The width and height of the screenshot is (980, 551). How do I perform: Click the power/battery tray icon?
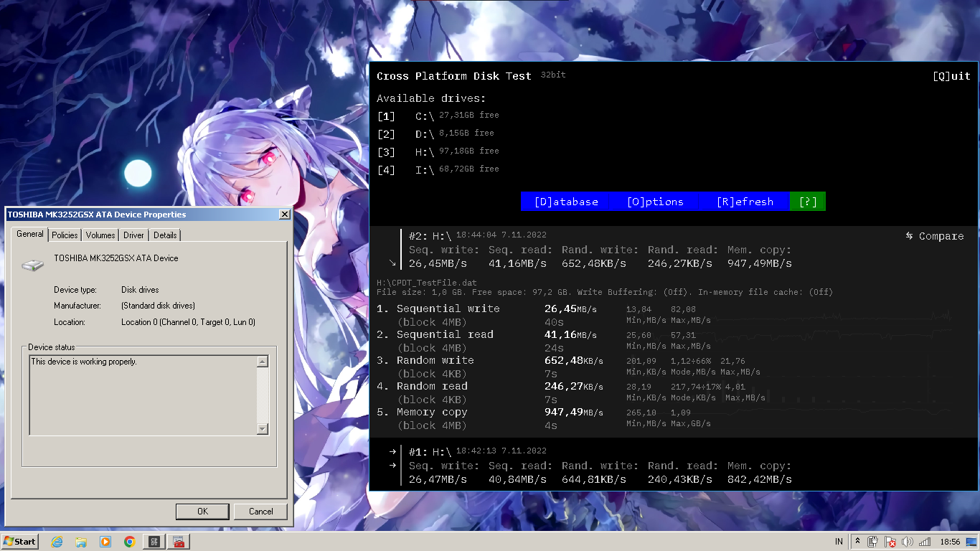[x=873, y=542]
